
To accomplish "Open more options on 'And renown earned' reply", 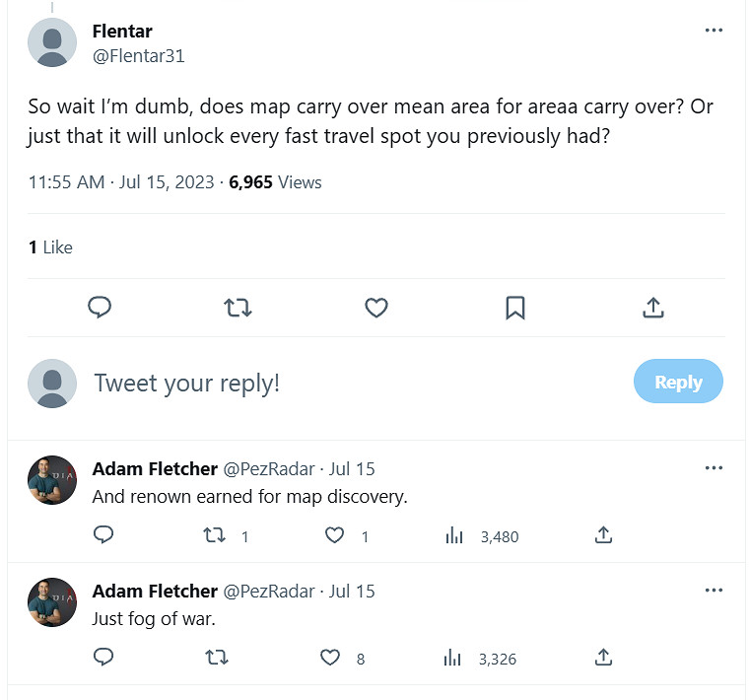I will click(x=715, y=468).
